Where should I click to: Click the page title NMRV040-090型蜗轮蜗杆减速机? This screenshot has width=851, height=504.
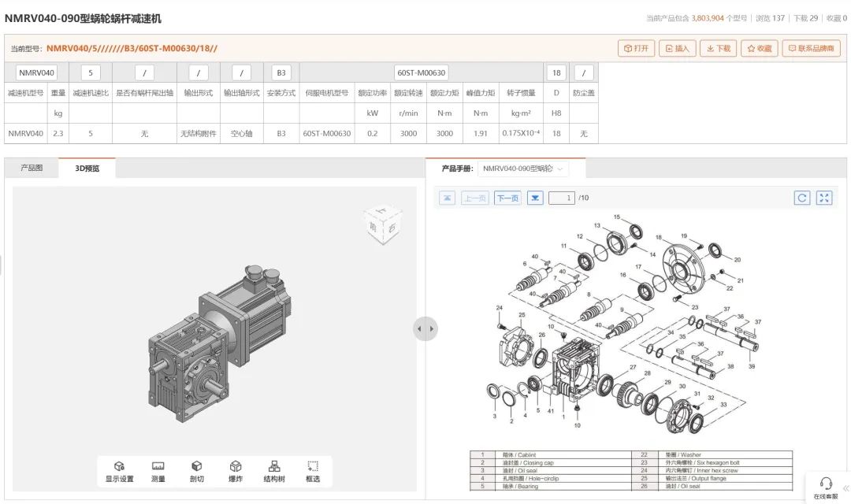click(83, 18)
